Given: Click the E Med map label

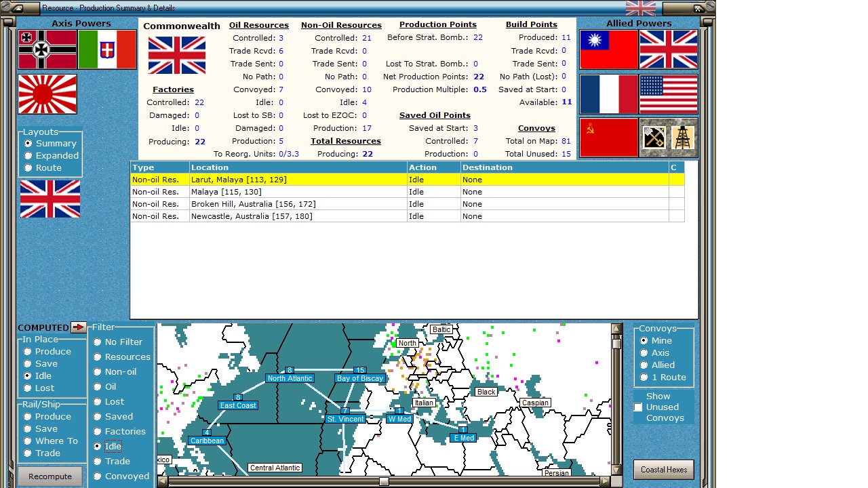Looking at the screenshot, I should 463,438.
